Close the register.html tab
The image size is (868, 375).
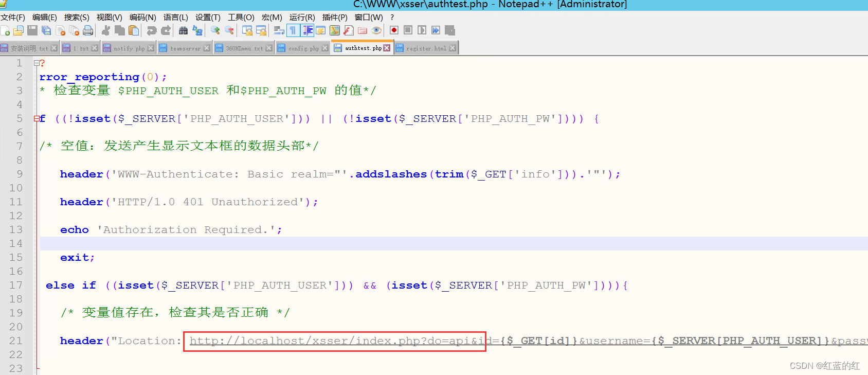(453, 48)
